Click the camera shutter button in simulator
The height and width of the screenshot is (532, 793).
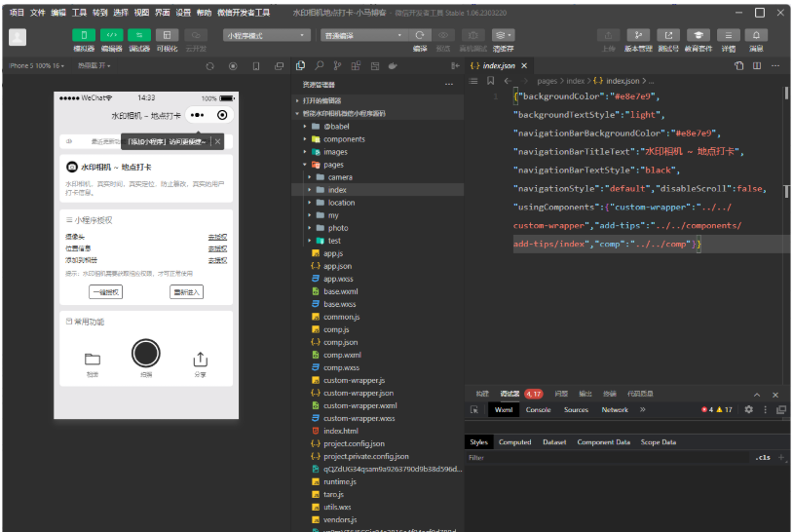click(145, 353)
